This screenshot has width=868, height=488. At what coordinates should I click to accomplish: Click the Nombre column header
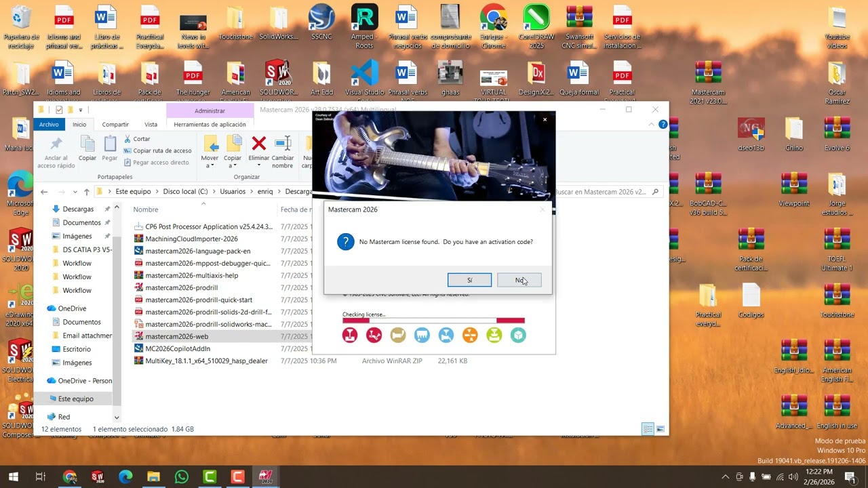point(146,209)
